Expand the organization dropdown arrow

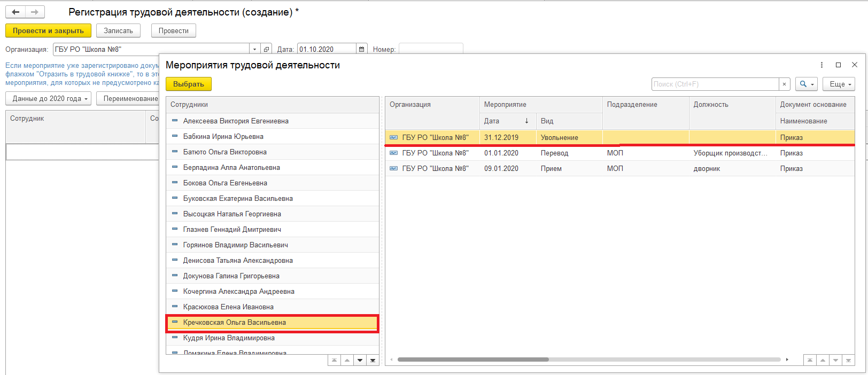[255, 49]
